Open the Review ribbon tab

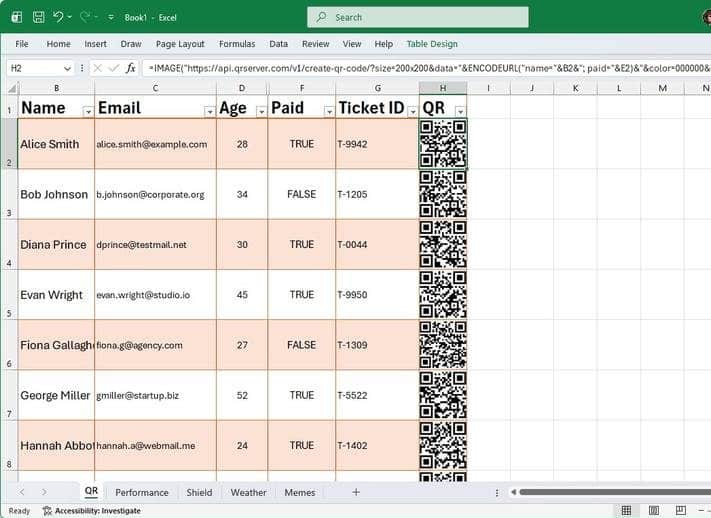click(x=316, y=44)
